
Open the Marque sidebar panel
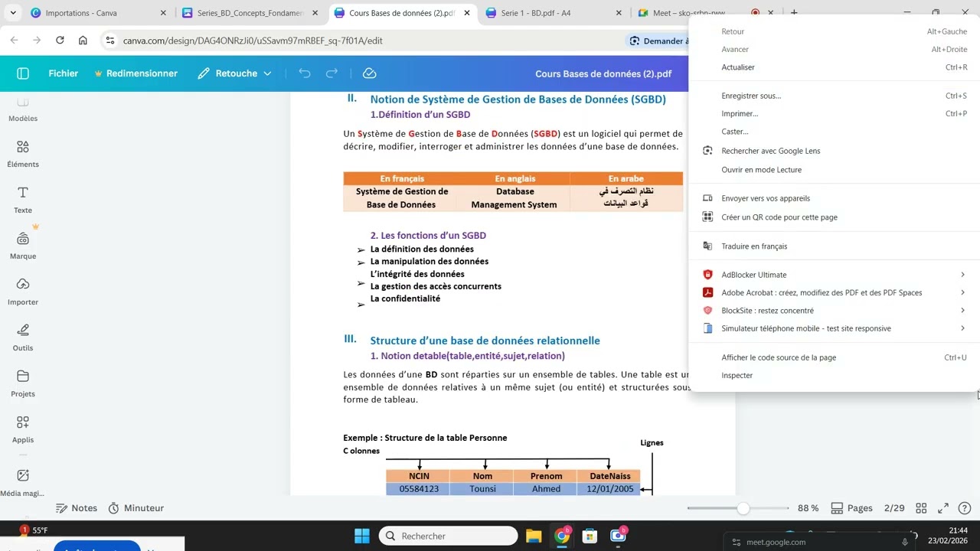[23, 246]
